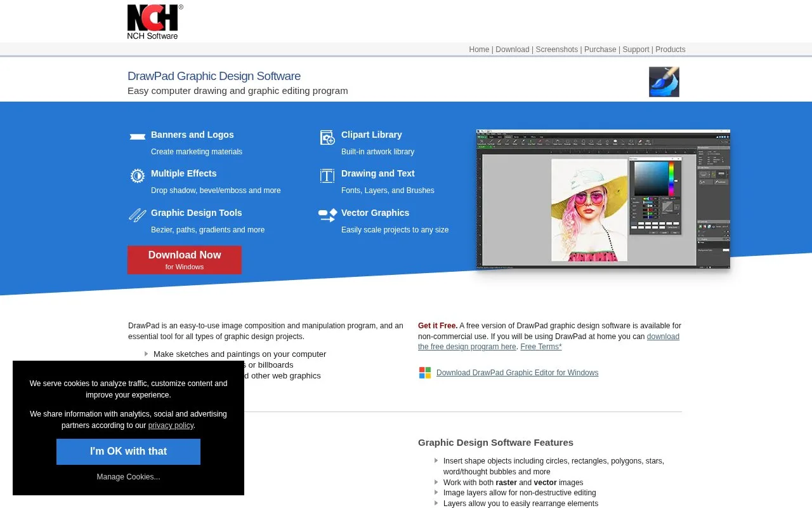Click 'Image layers allow for non-destructive editing'
This screenshot has width=812, height=508.
[x=520, y=493]
